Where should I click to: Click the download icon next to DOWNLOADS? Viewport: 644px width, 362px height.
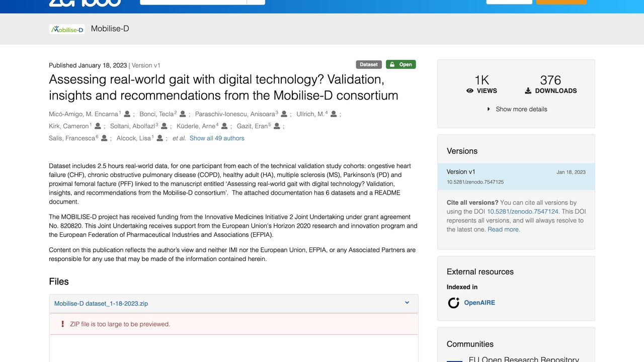coord(528,91)
